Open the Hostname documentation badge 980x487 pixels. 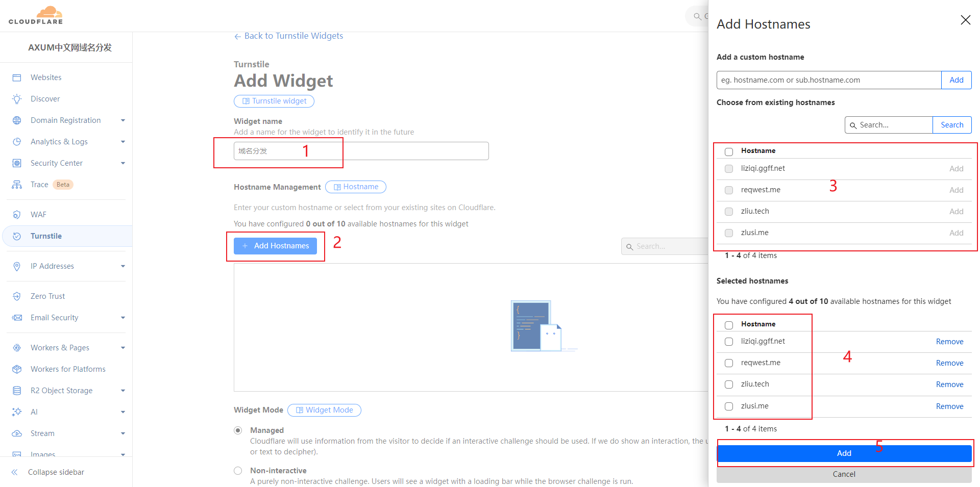click(x=356, y=187)
